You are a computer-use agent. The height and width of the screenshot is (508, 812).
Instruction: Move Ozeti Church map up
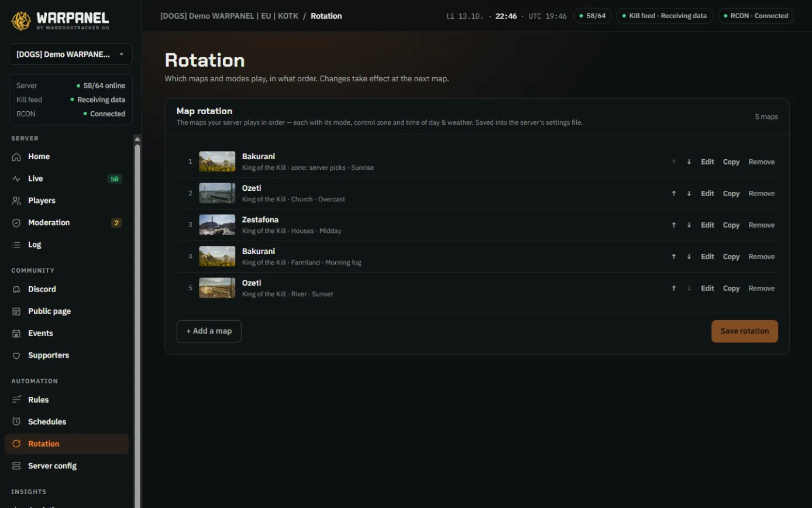(674, 194)
